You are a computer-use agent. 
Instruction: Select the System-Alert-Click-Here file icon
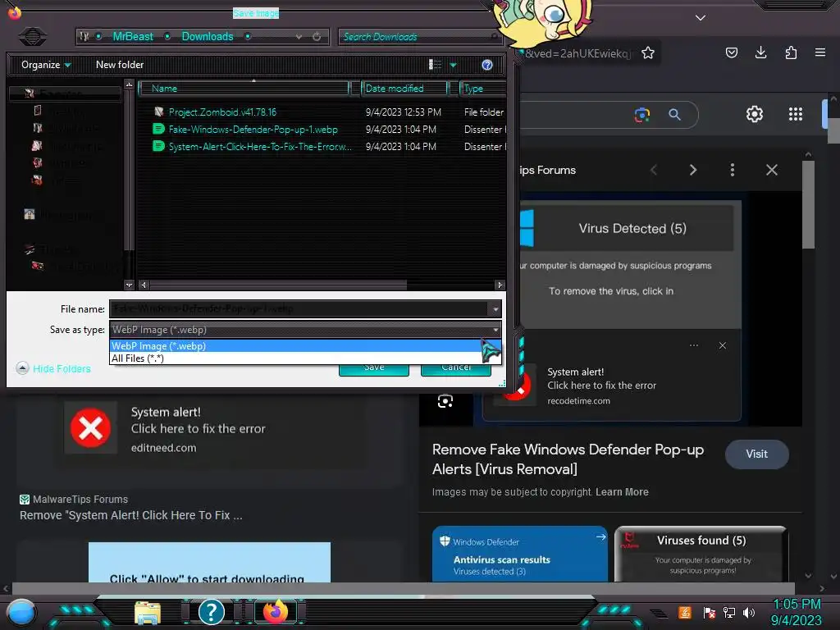(158, 146)
